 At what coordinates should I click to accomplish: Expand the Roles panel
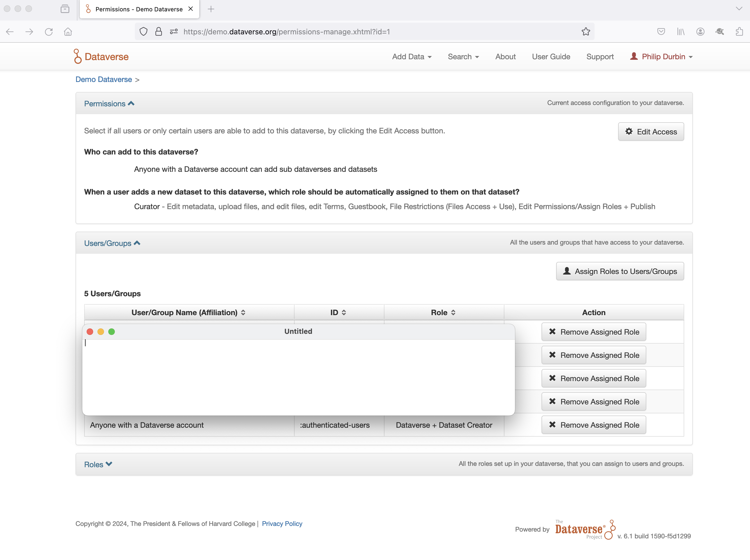(98, 464)
